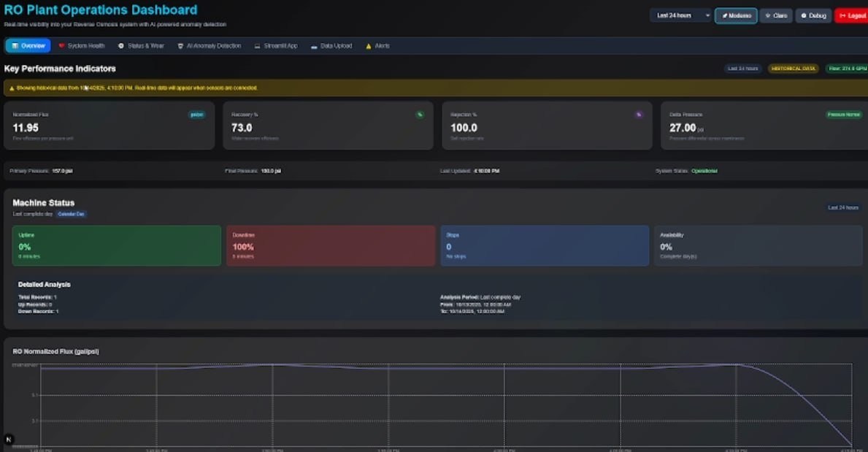
Task: Select the blue Stops card
Action: (x=545, y=245)
